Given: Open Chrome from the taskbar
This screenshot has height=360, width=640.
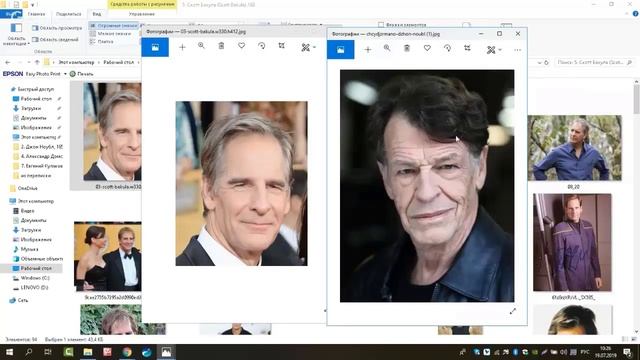Looking at the screenshot, I should click(127, 352).
